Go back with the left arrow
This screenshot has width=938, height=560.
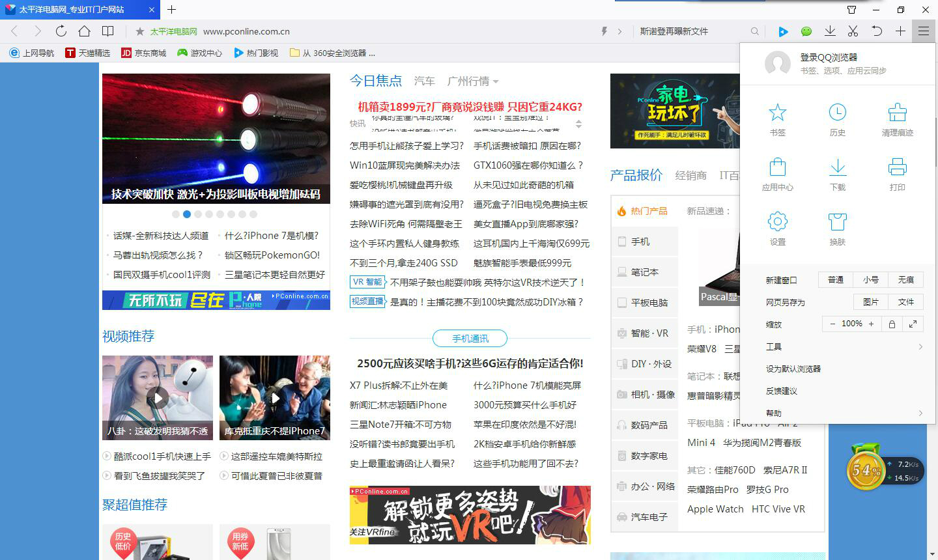click(x=14, y=31)
